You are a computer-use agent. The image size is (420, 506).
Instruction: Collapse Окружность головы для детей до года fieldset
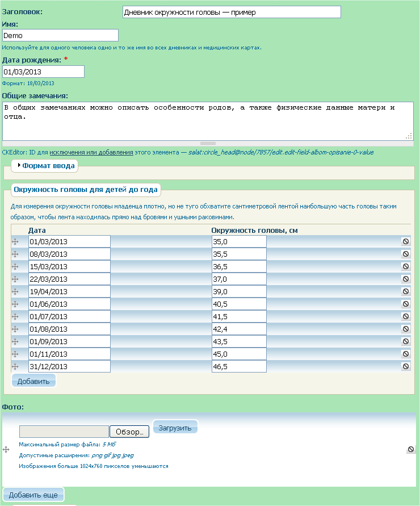tap(86, 190)
